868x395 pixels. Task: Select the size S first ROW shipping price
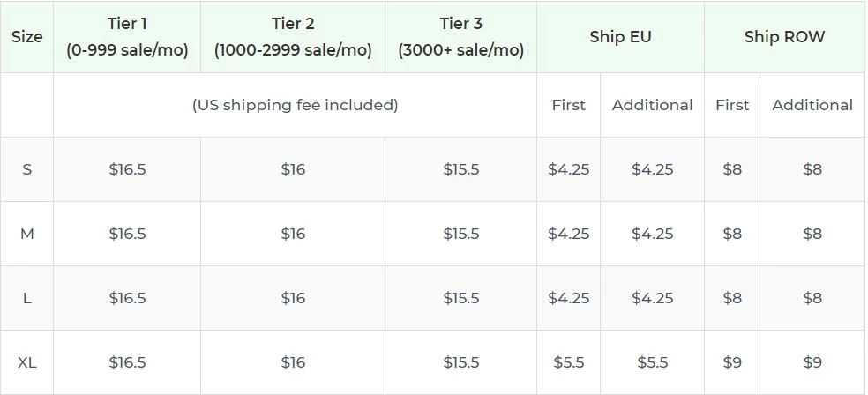point(732,169)
